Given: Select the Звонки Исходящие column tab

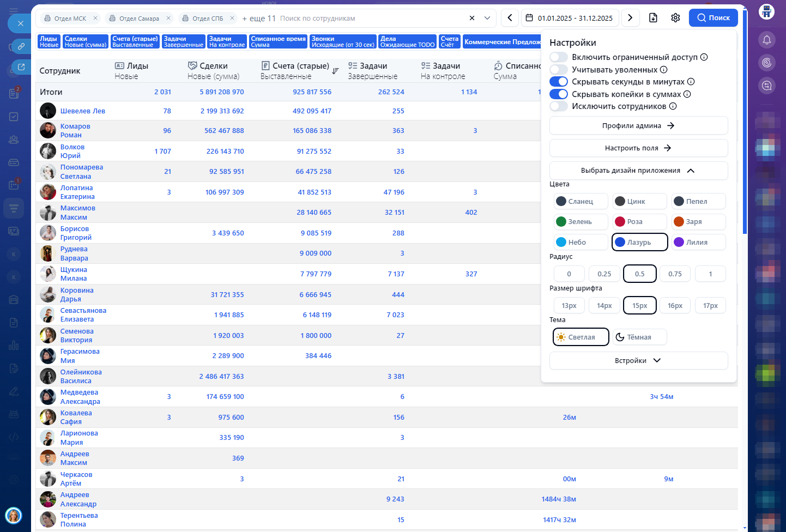Looking at the screenshot, I should [x=342, y=42].
